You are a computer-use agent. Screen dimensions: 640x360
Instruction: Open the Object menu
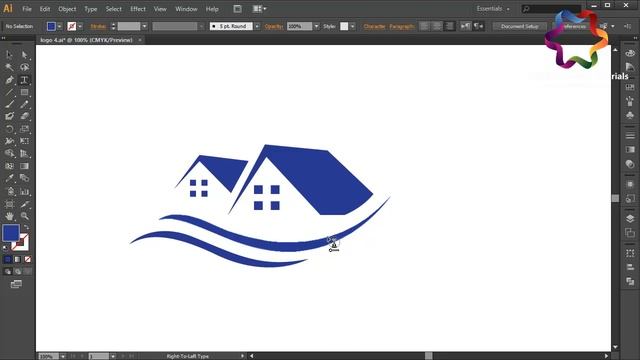click(x=67, y=9)
